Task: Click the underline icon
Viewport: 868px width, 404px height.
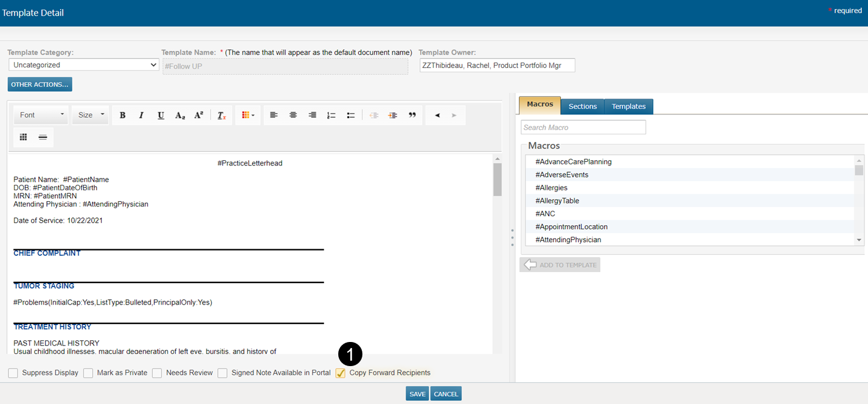Action: point(161,115)
